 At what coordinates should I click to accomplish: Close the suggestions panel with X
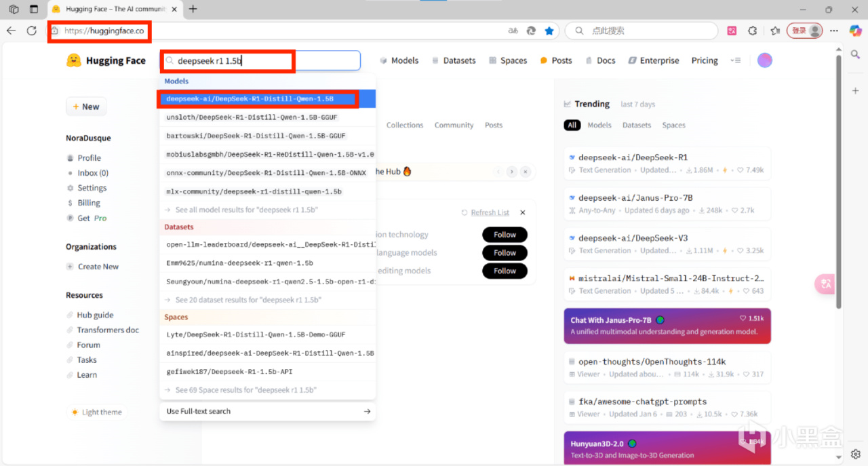pyautogui.click(x=523, y=212)
